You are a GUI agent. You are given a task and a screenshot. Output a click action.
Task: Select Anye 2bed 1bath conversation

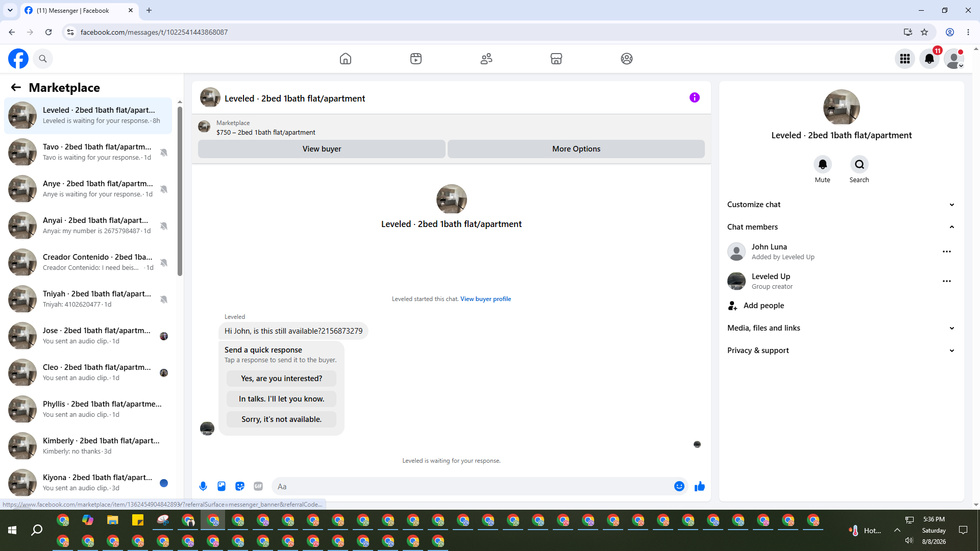tap(88, 189)
